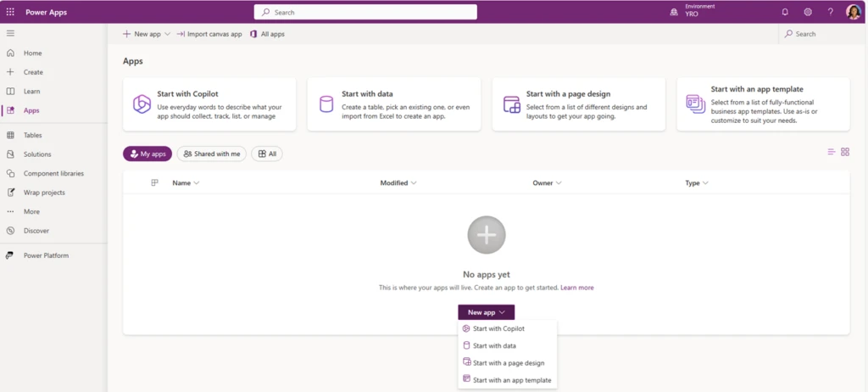Choose Start with an app template menu entry
Viewport: 868px width, 392px height.
pos(508,380)
